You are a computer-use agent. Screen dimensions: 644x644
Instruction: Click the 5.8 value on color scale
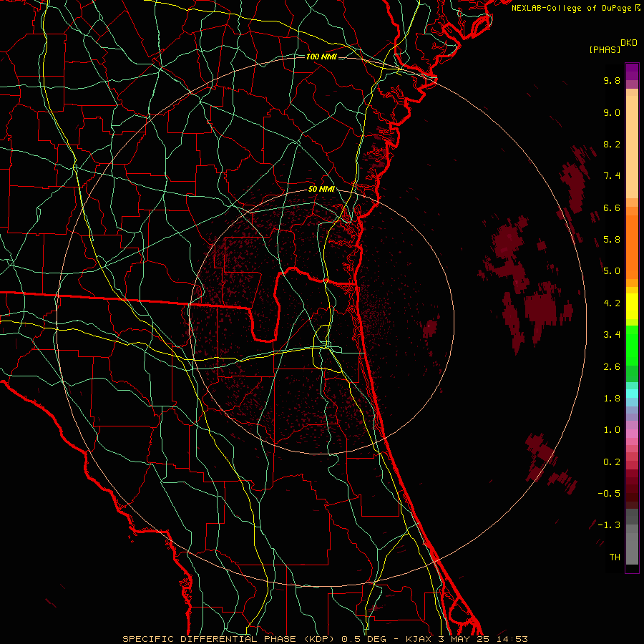point(612,240)
